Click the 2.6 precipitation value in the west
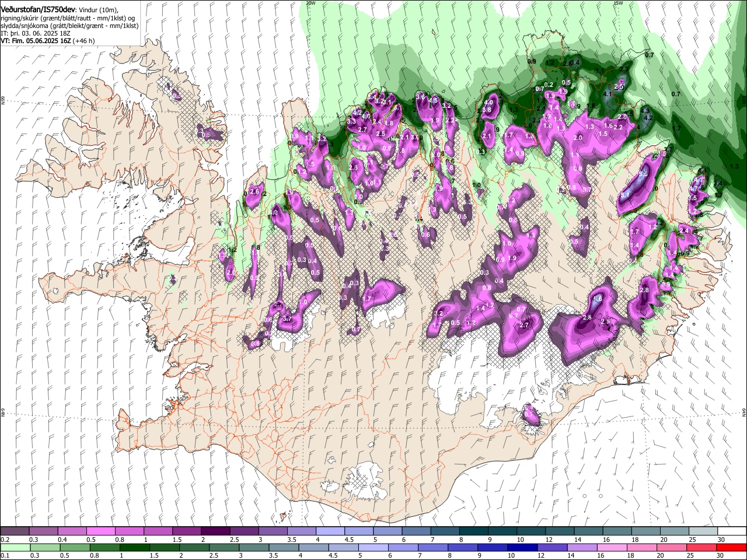 click(254, 191)
